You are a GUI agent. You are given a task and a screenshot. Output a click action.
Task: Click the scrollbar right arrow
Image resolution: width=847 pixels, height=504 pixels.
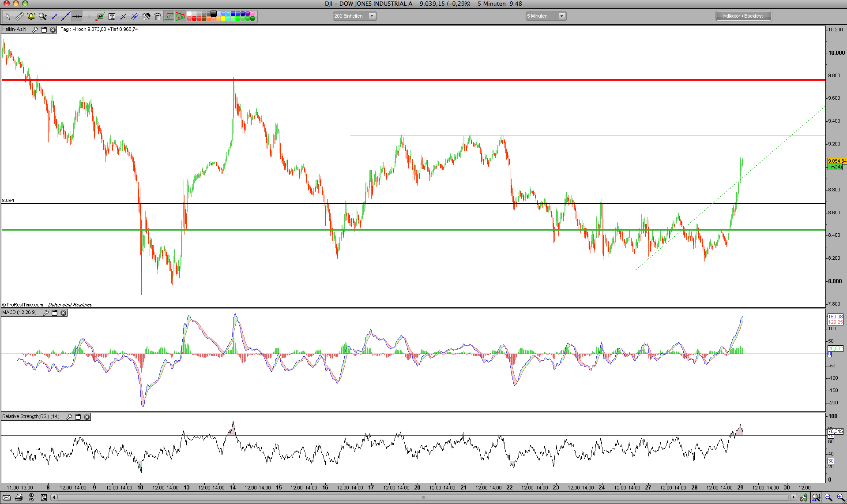tap(793, 497)
